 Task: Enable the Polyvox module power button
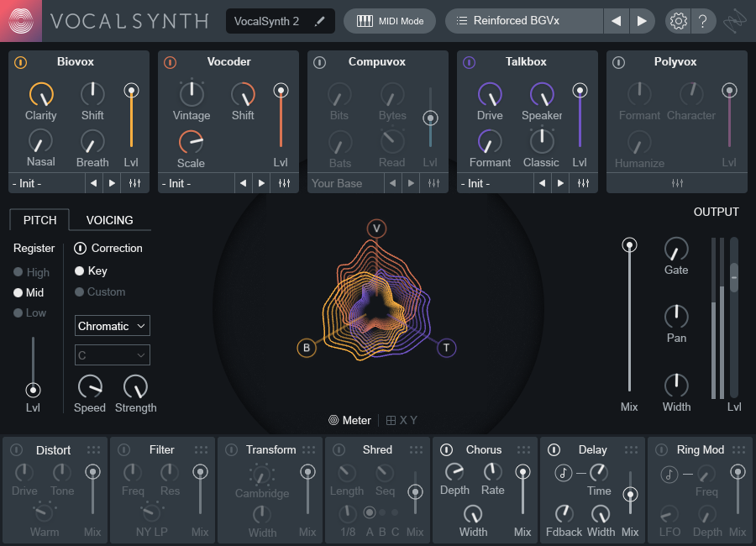point(618,62)
